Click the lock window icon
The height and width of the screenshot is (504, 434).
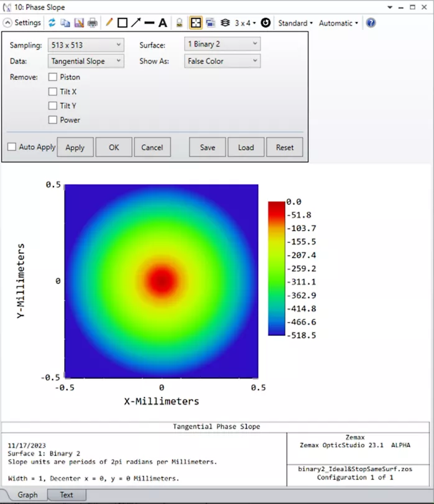click(179, 23)
